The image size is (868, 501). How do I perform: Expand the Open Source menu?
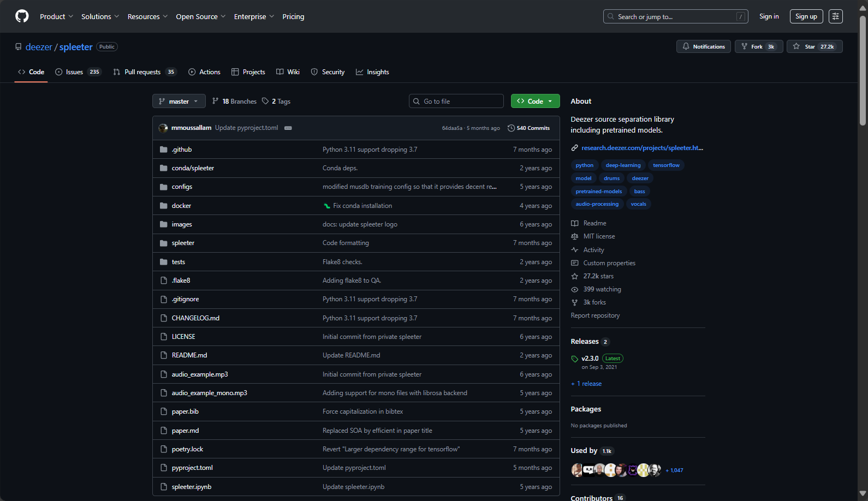pos(200,16)
